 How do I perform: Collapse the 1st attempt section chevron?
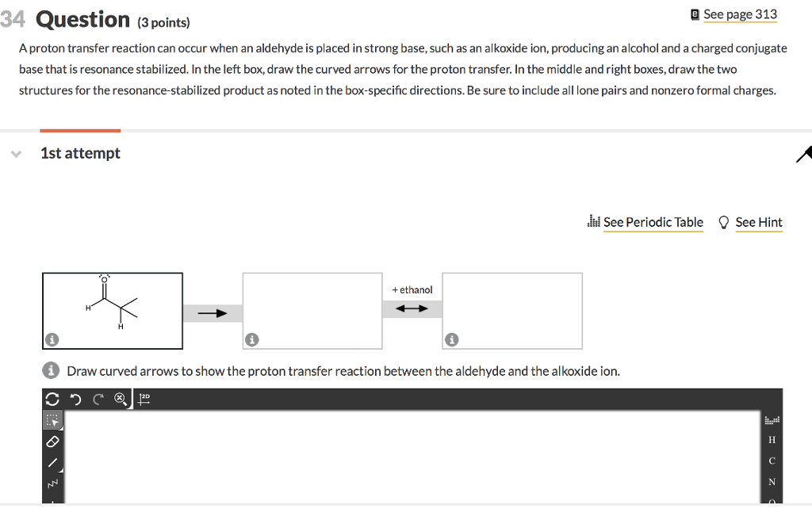16,153
